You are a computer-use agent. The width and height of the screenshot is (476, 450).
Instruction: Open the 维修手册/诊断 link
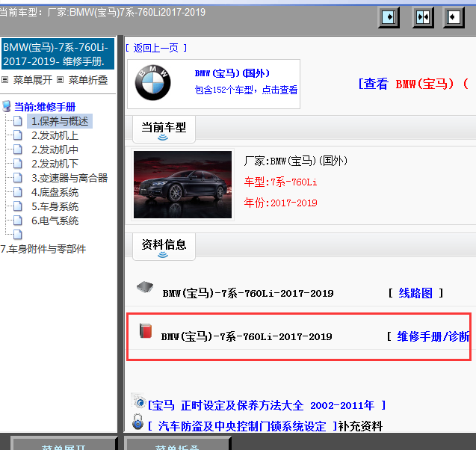click(433, 336)
